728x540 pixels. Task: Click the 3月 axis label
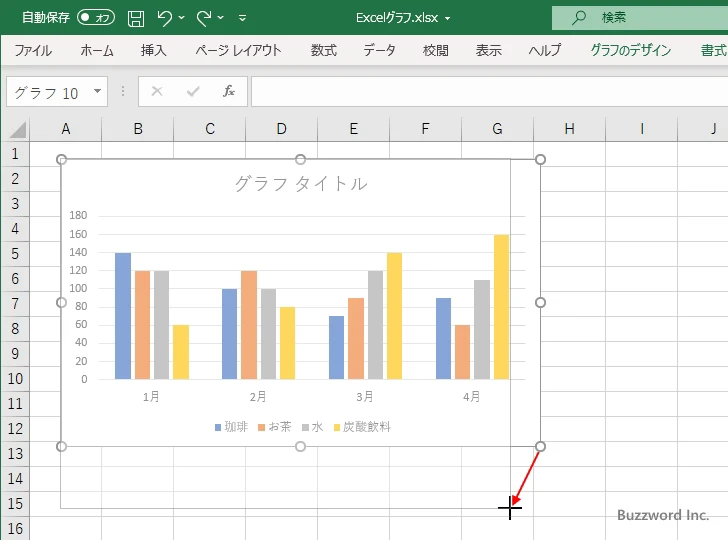(x=365, y=397)
